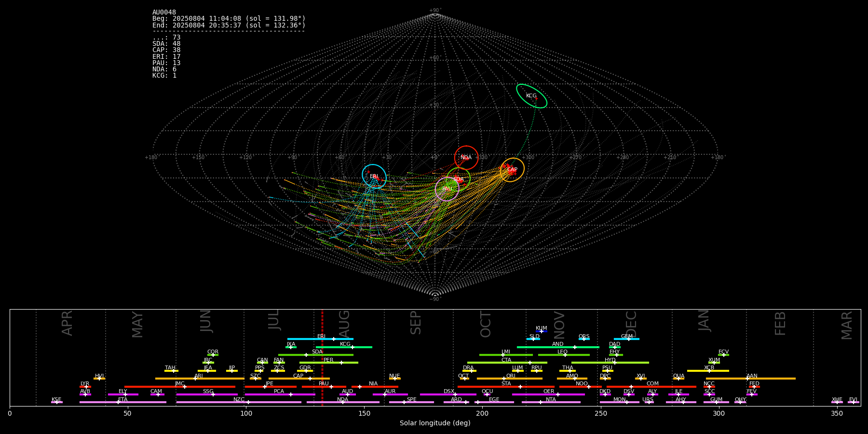This screenshot has width=868, height=434.
Task: Select the KUM blue bar in timeline
Action: tap(542, 331)
